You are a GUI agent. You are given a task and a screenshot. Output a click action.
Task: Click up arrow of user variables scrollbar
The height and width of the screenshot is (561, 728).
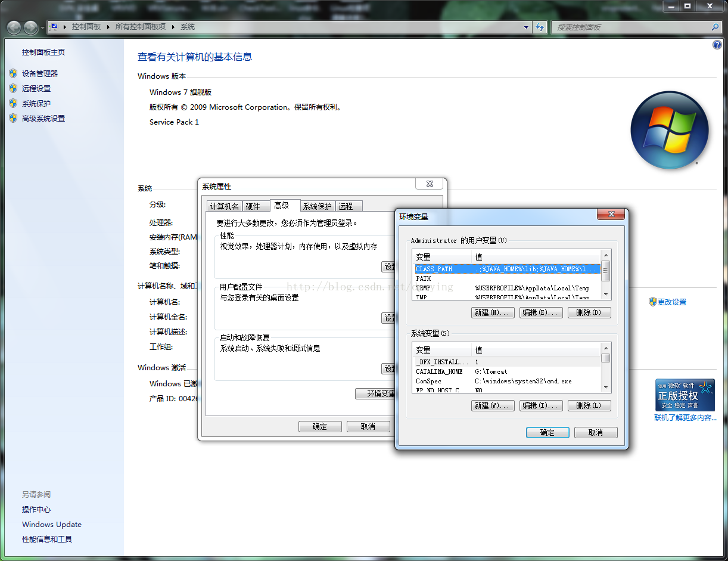[606, 255]
